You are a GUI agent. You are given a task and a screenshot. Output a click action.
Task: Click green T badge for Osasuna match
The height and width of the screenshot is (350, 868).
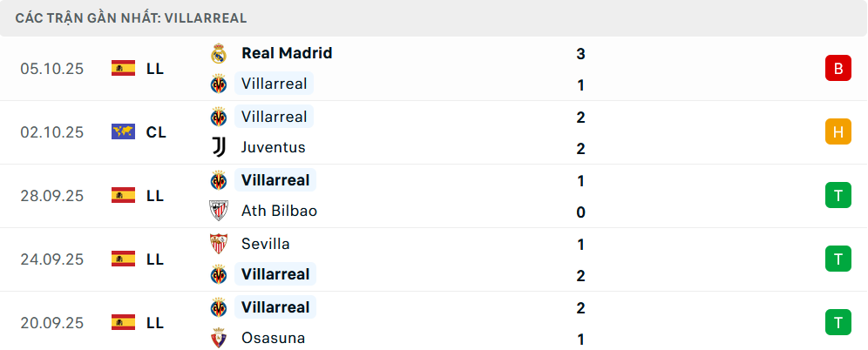837,322
